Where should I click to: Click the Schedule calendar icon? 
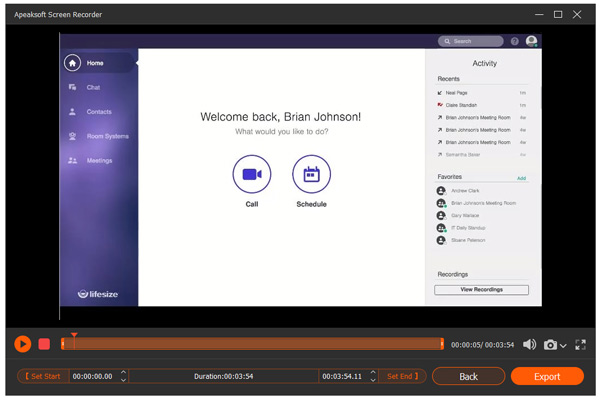click(311, 174)
